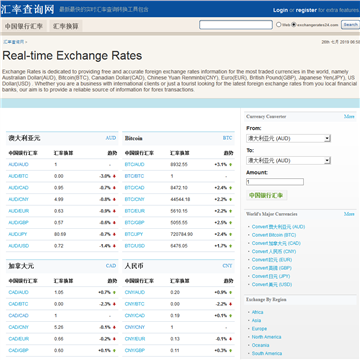Screen dimensions: 360x360
Task: Click green up arrow in BTC/JPY row
Action: point(231,234)
